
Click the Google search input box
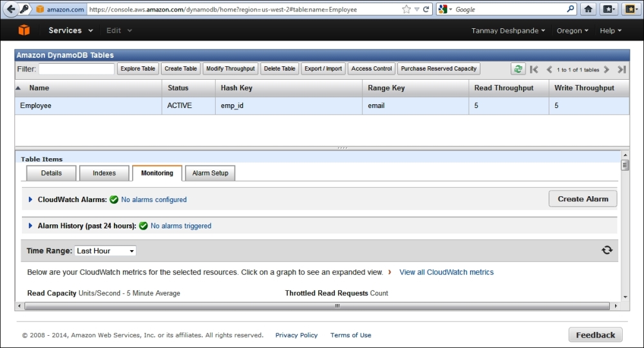[509, 9]
